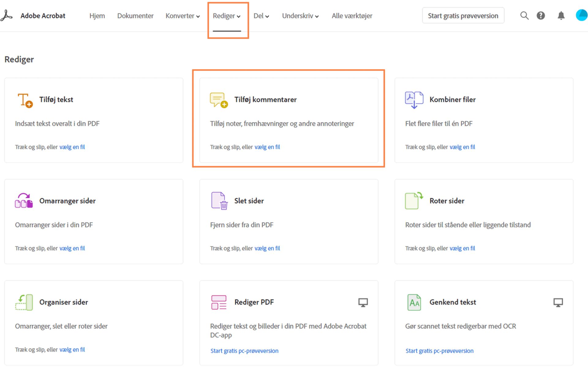Click Start gratis pc-prøveversion under Genkend tekst
This screenshot has width=588, height=381.
click(x=439, y=351)
